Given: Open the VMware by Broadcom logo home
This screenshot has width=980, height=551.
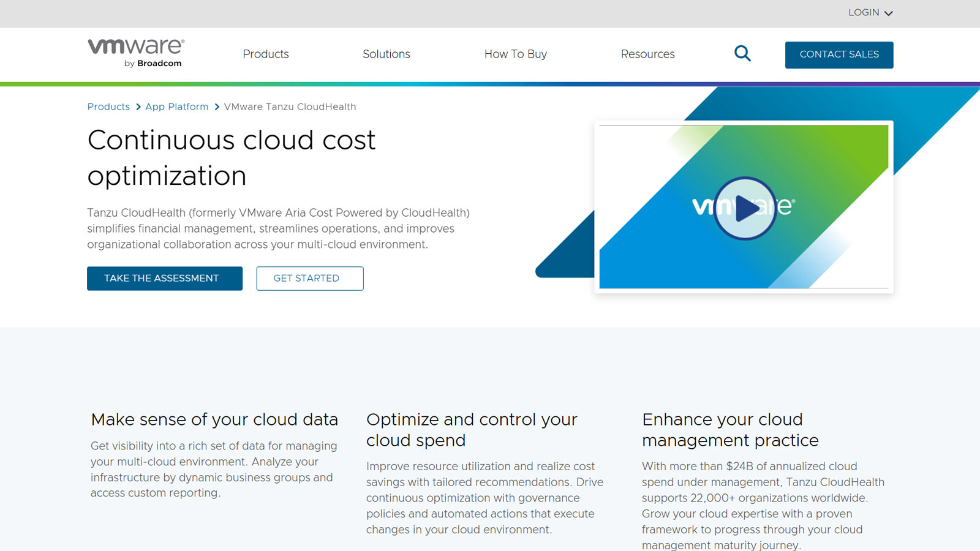Looking at the screenshot, I should [x=136, y=53].
